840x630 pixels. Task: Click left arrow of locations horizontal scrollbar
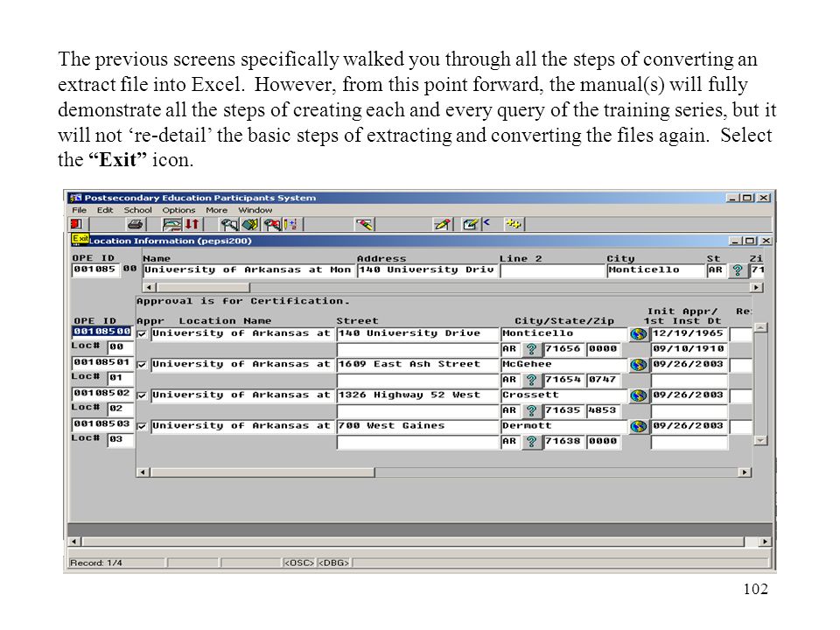pyautogui.click(x=143, y=472)
